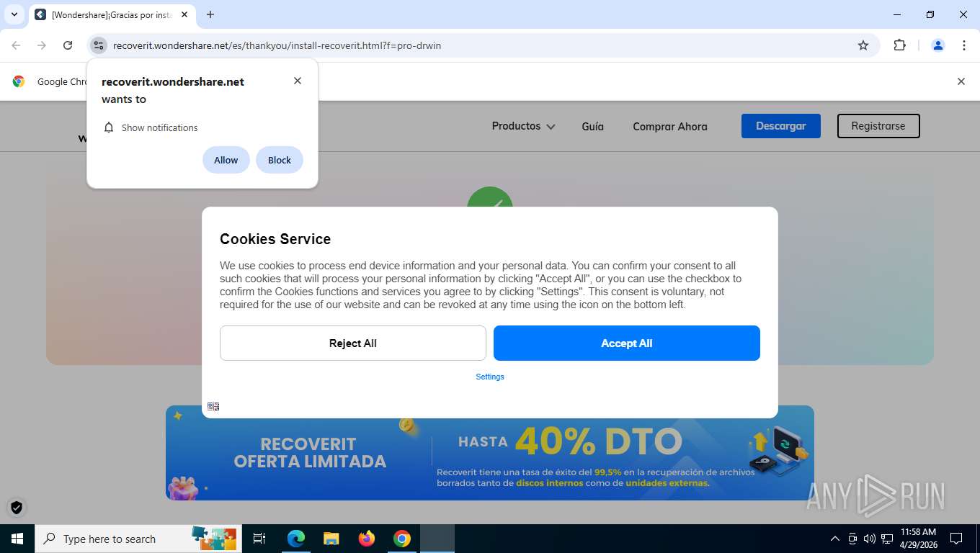Open the tab search dropdown arrow

(14, 14)
